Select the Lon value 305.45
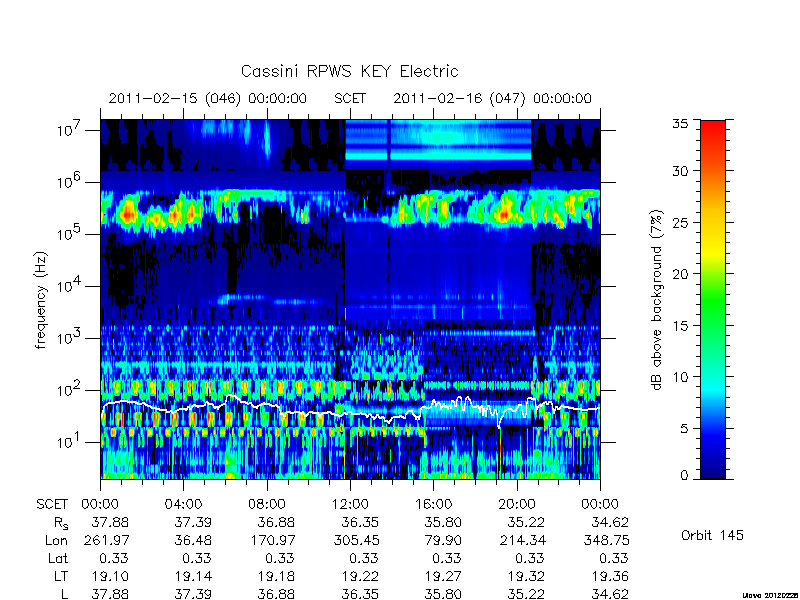The image size is (800, 600). [356, 540]
